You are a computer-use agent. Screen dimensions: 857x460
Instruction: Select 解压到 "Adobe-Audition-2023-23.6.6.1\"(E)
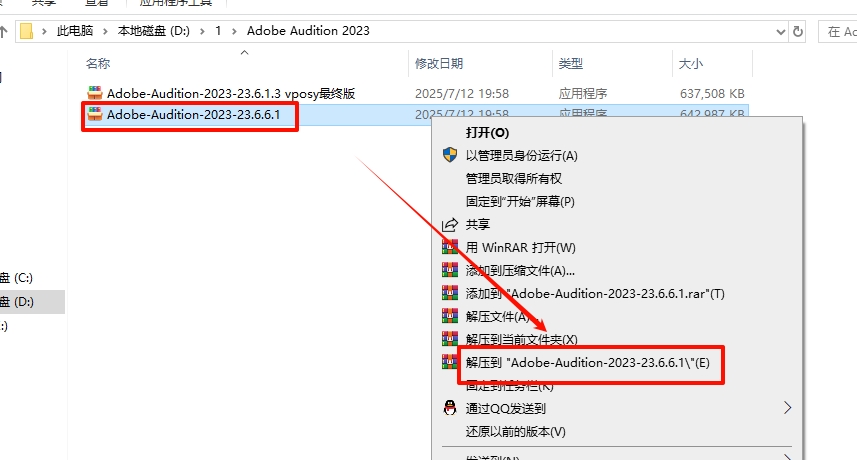(x=617, y=363)
